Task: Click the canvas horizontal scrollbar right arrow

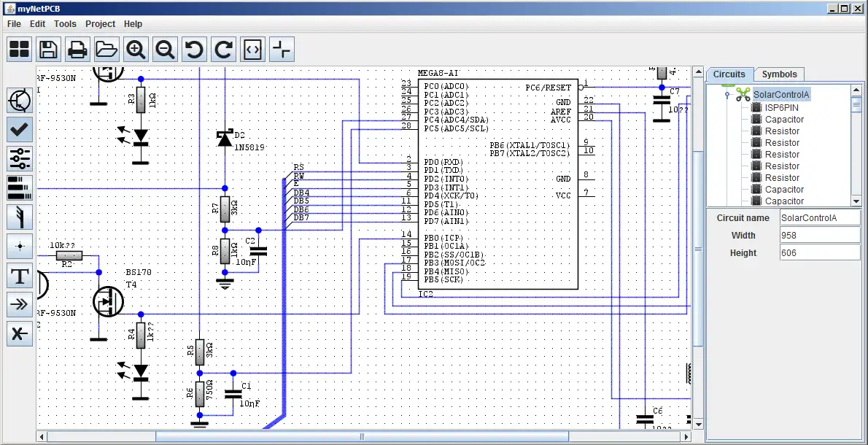Action: (686, 437)
